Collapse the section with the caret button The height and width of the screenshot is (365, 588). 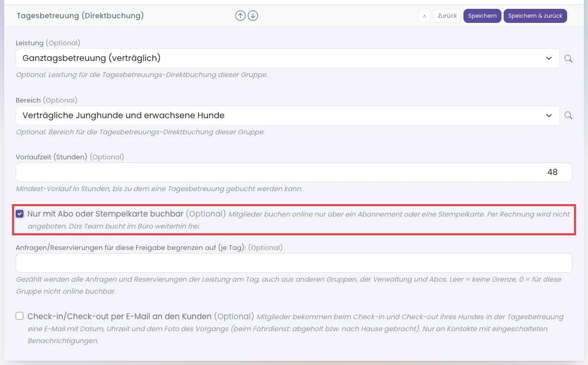coord(424,16)
